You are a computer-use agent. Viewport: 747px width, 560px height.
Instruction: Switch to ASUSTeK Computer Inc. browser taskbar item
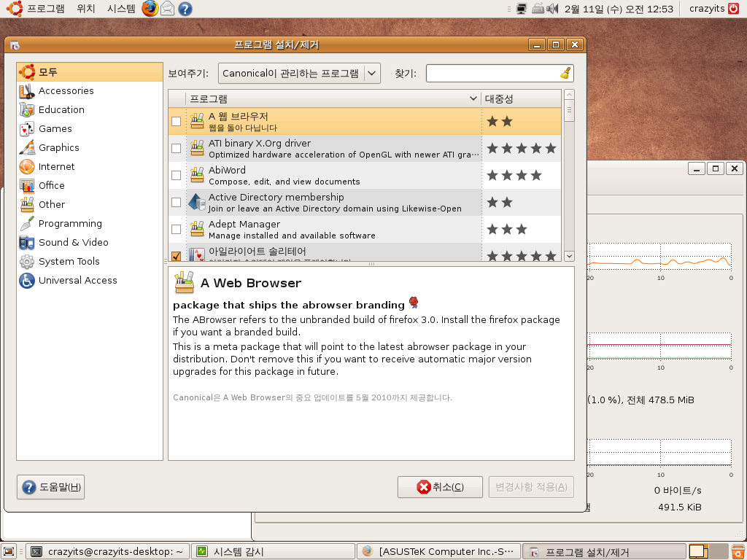pos(438,551)
